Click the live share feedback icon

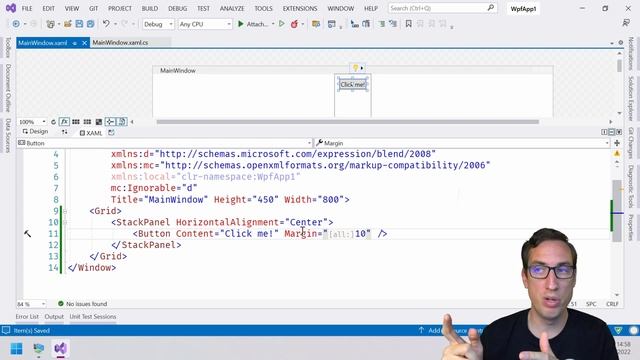click(x=626, y=23)
